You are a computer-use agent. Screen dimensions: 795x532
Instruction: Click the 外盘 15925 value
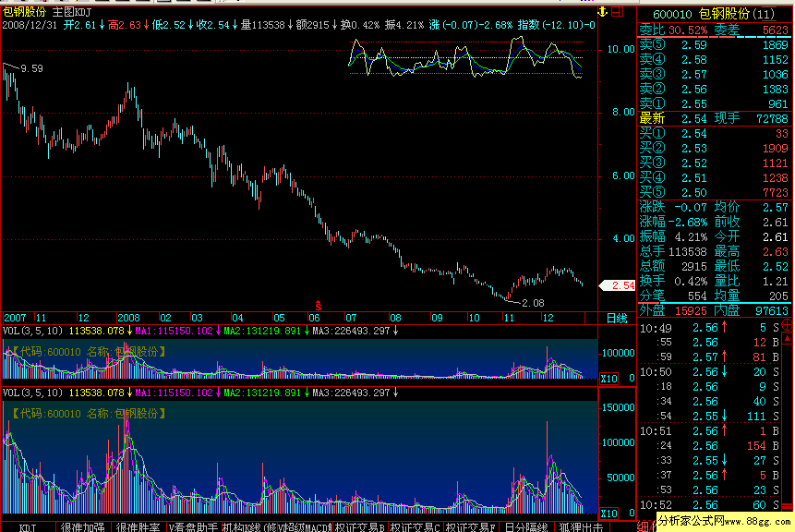[x=691, y=310]
